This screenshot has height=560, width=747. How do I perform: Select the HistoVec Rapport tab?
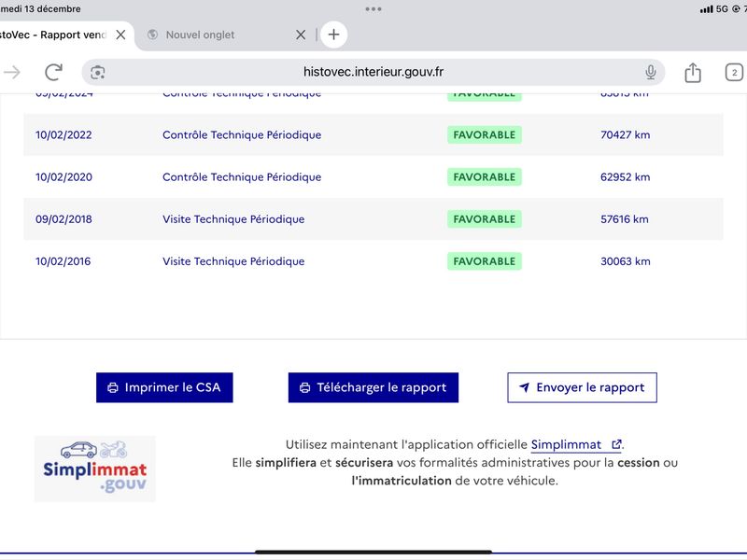point(51,35)
